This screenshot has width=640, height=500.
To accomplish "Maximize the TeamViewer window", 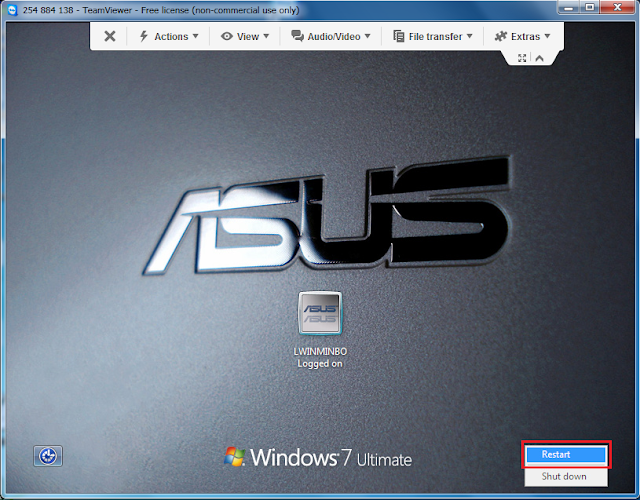I will click(590, 7).
